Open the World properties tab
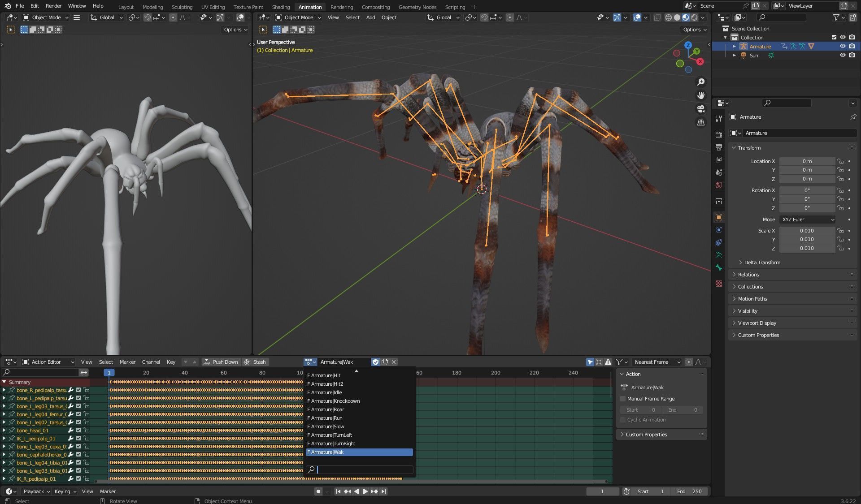This screenshot has width=861, height=504. (719, 185)
